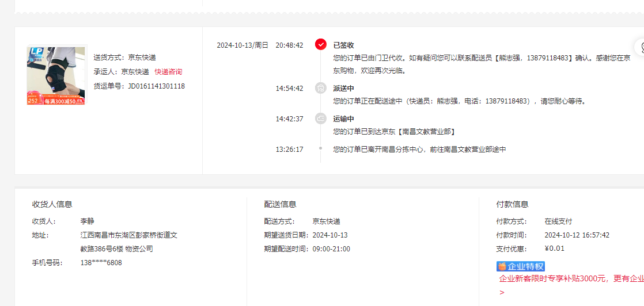
Task: Click the masked phone number 138****6808
Action: pos(101,262)
